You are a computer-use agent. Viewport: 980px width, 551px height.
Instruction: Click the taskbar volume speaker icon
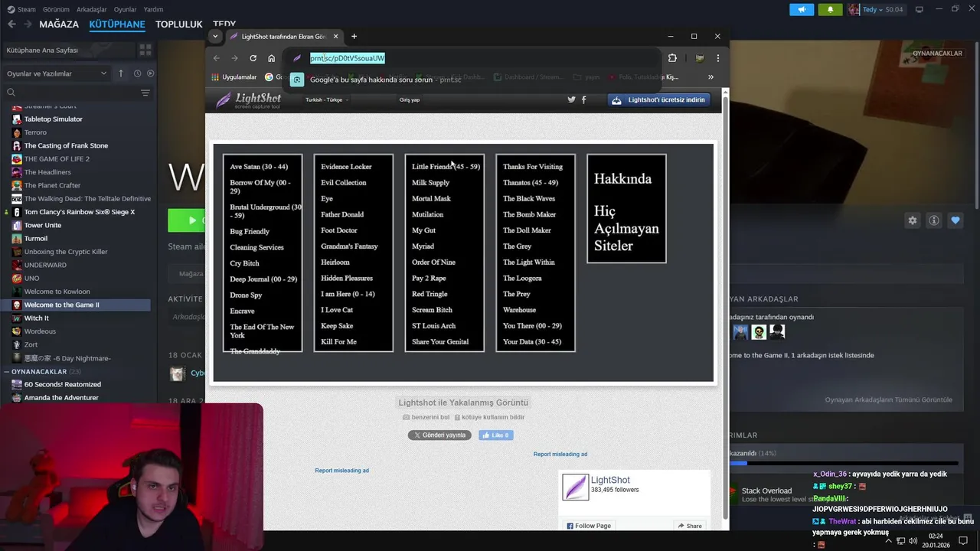(914, 541)
